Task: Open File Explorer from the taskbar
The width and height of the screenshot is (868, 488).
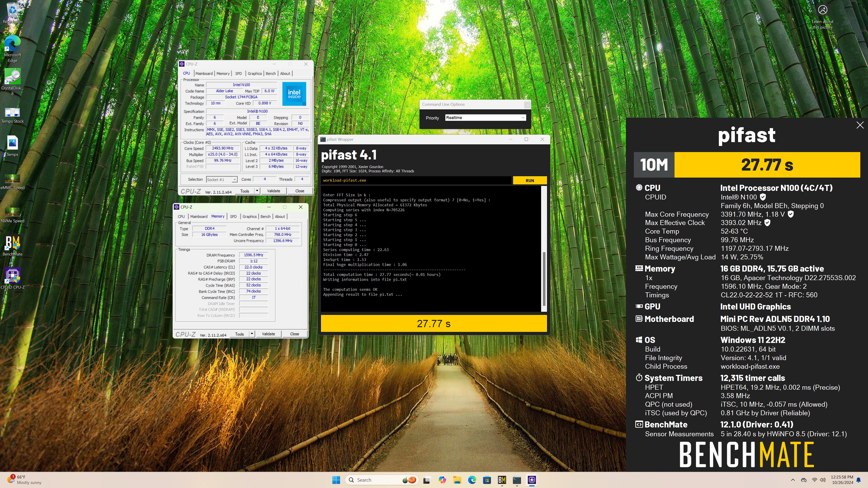Action: pos(457,480)
